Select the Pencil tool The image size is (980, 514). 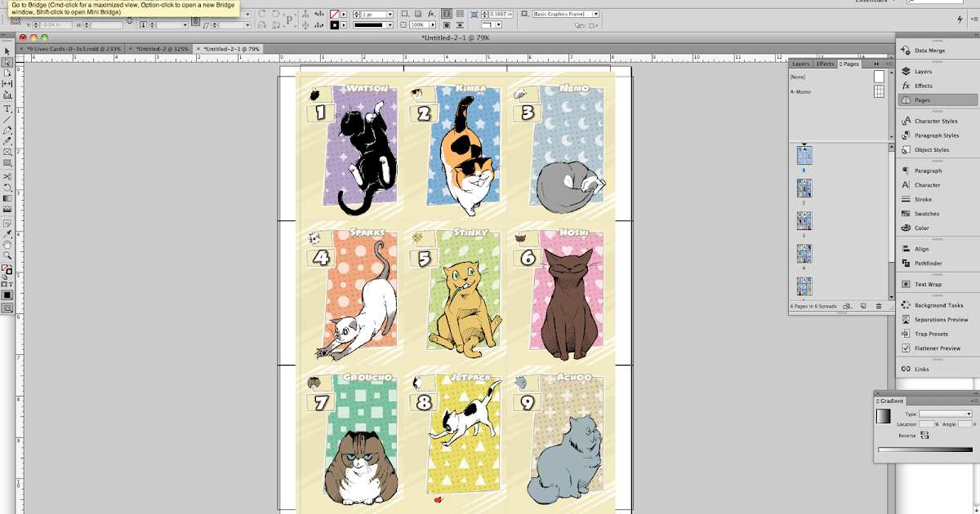[x=7, y=140]
